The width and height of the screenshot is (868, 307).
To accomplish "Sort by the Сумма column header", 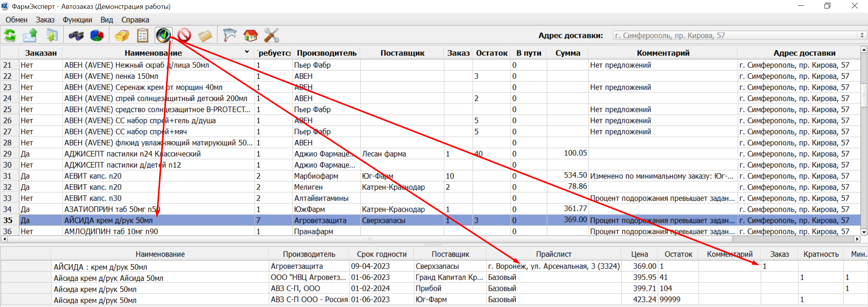I will [x=568, y=53].
